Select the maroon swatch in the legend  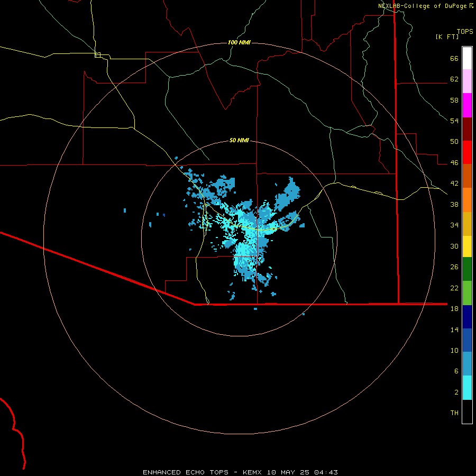point(467,129)
